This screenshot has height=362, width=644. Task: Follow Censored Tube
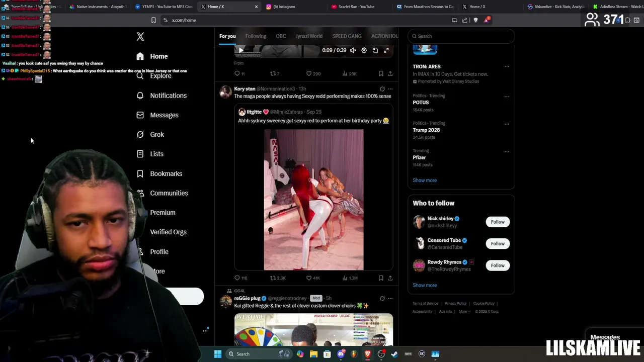tap(498, 243)
